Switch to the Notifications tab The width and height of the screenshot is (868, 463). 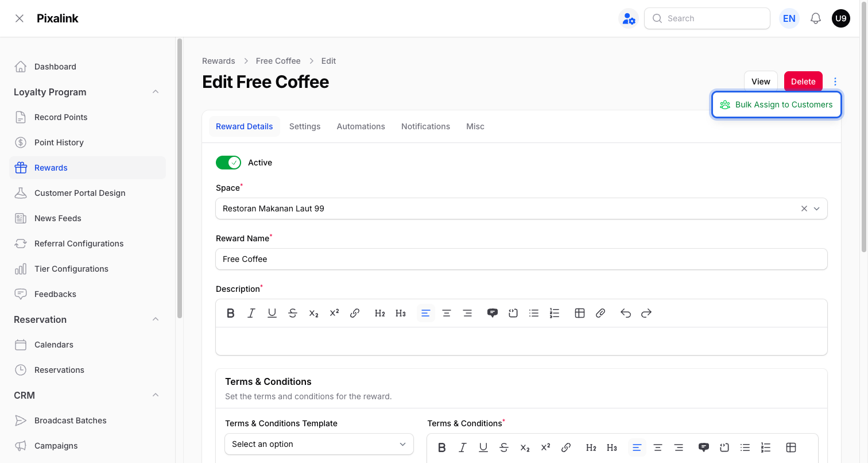[x=426, y=126]
